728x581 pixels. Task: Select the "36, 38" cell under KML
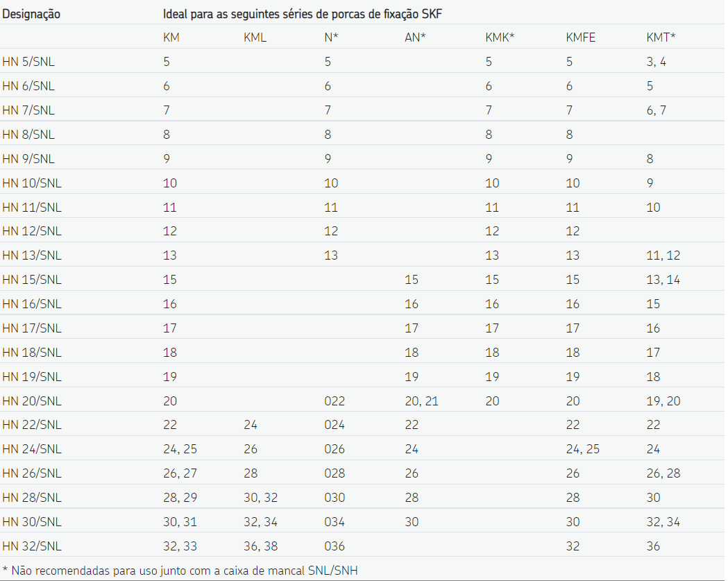(x=260, y=546)
